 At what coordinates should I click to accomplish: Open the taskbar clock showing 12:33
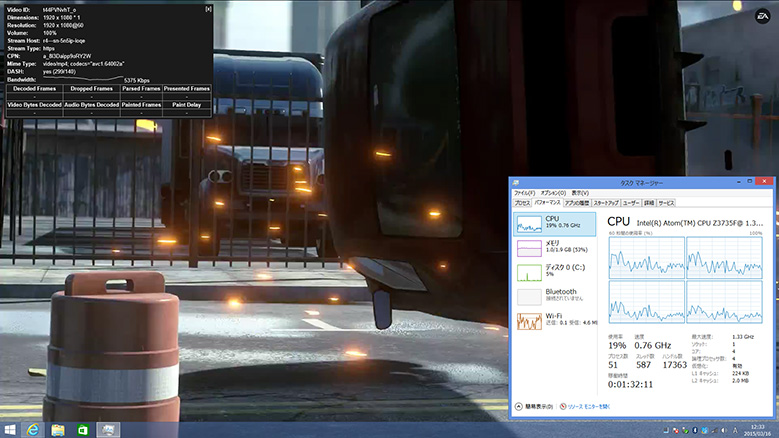pos(757,430)
